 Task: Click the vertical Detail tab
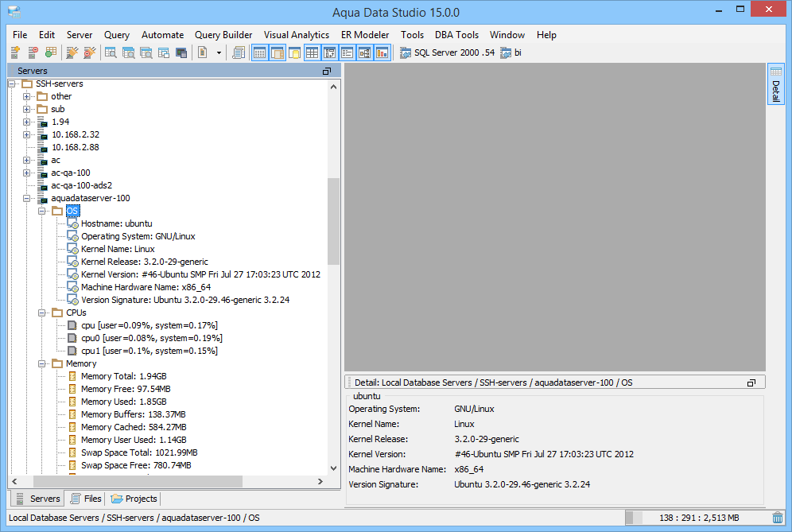775,83
